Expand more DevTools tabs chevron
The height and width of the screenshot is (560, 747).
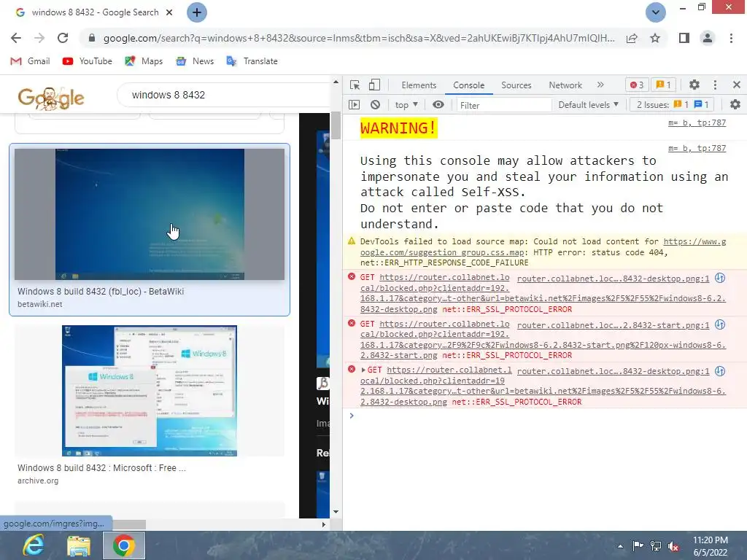(x=600, y=85)
